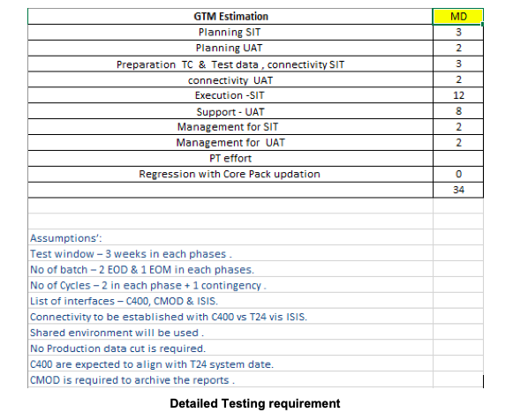The width and height of the screenshot is (513, 420).
Task: Click the Execution -SIT row label
Action: 230,95
